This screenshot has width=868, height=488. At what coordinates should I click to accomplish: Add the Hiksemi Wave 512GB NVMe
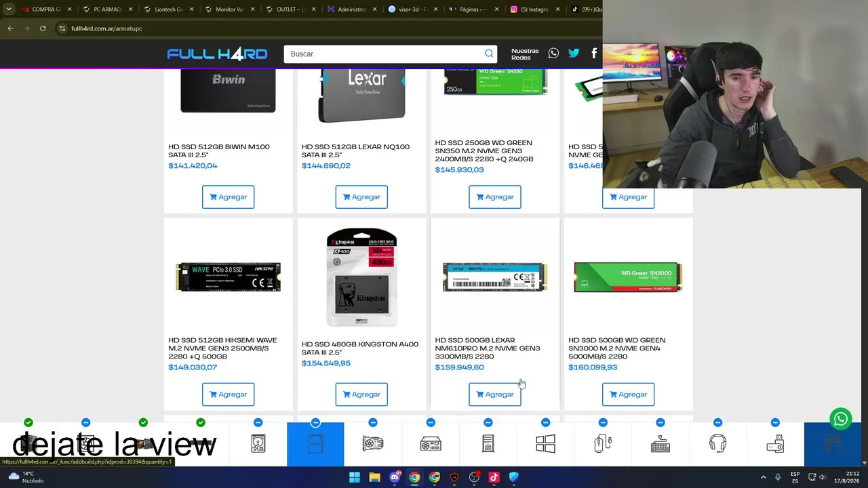(228, 394)
